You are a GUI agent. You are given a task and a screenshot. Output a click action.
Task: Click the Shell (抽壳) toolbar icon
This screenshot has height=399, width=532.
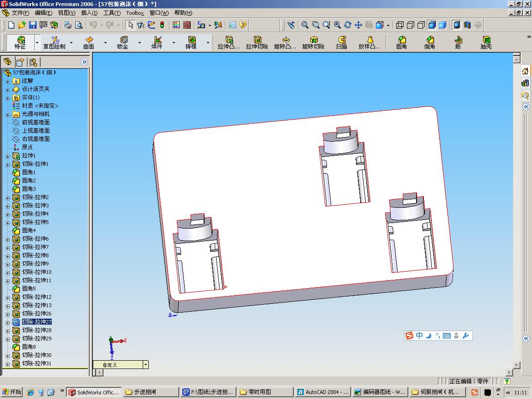tap(486, 43)
